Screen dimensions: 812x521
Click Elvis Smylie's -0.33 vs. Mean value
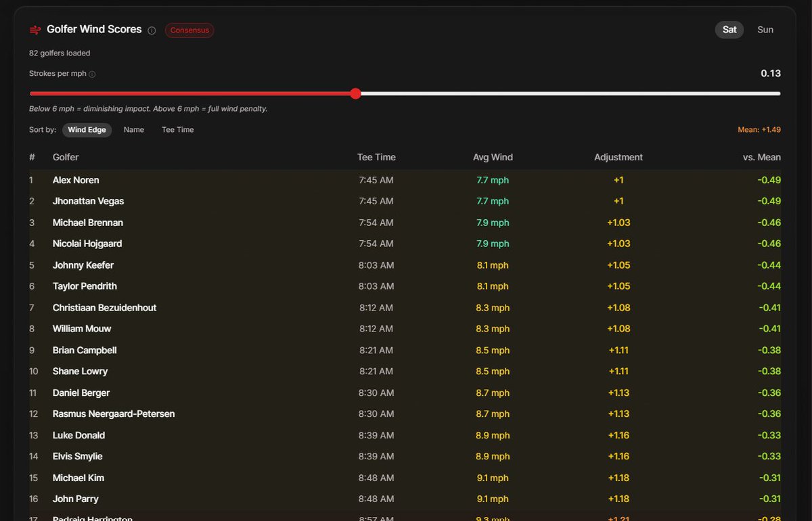pyautogui.click(x=769, y=457)
